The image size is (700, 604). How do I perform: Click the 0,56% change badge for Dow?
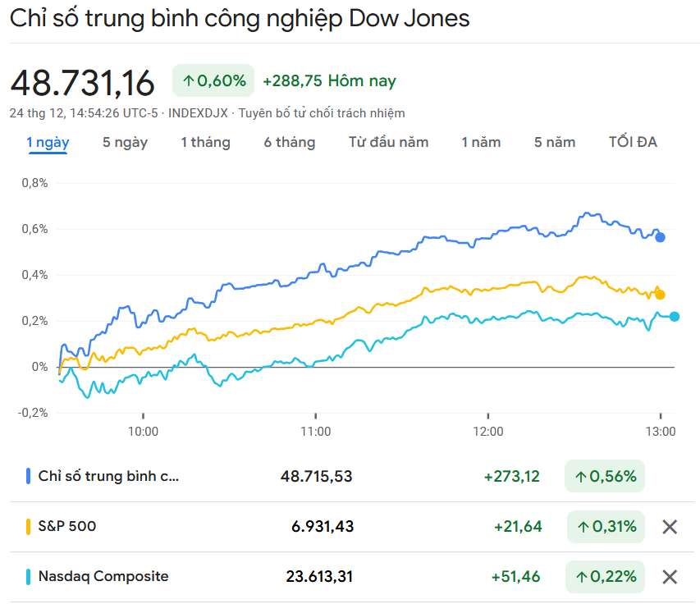tap(605, 476)
